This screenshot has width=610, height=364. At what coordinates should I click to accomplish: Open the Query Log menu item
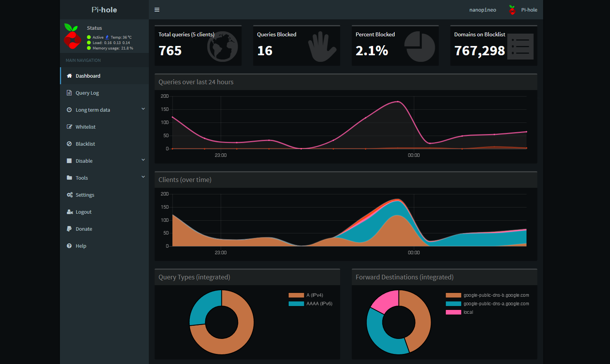click(x=104, y=93)
